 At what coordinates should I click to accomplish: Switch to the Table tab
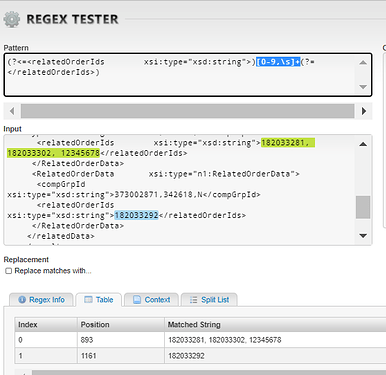coord(99,300)
